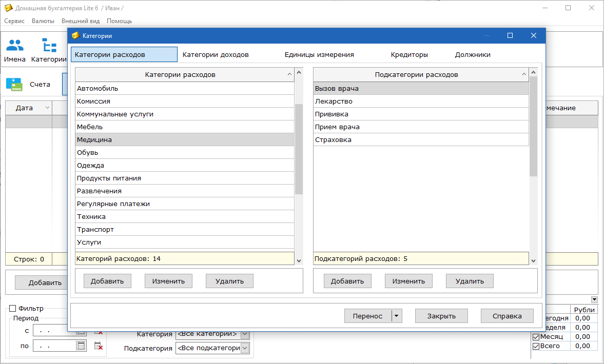
Task: Click the subcategories list scrollbar thumb
Action: (x=534, y=126)
